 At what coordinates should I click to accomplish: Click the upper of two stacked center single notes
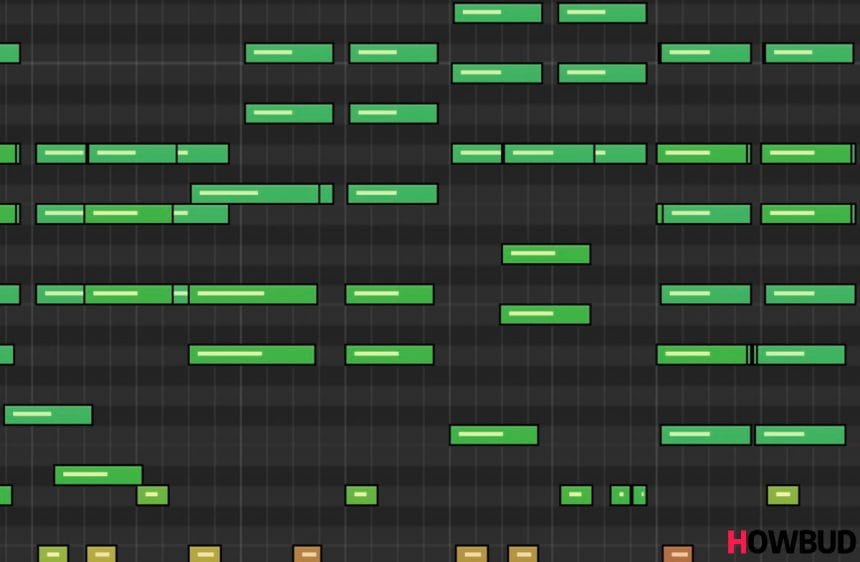[545, 254]
